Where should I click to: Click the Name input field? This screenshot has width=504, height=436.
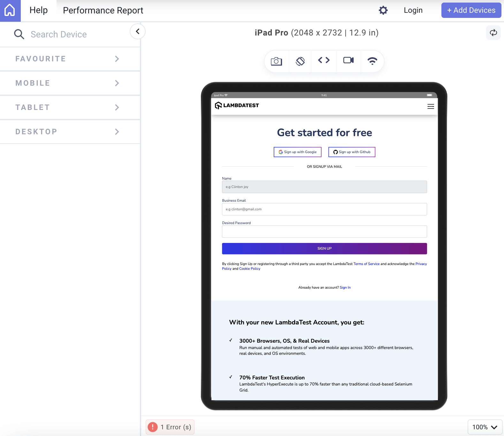click(325, 187)
